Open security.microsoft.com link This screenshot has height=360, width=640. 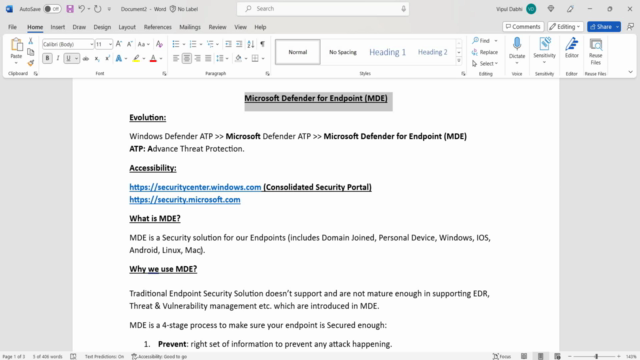click(185, 200)
